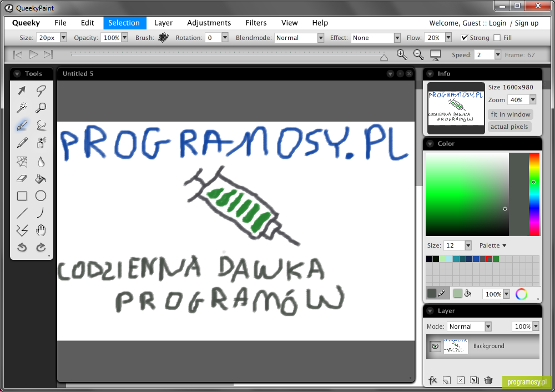Play the drawing replay
This screenshot has width=555, height=392.
click(x=34, y=54)
